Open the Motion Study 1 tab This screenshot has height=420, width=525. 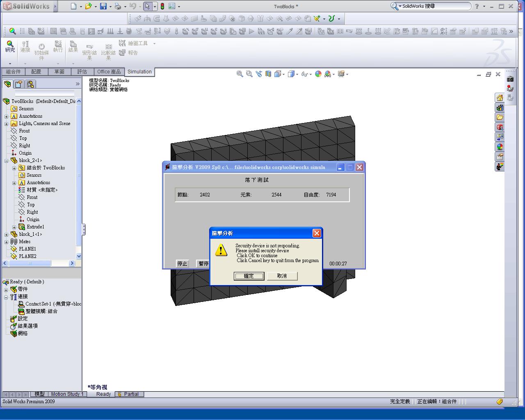[67, 394]
